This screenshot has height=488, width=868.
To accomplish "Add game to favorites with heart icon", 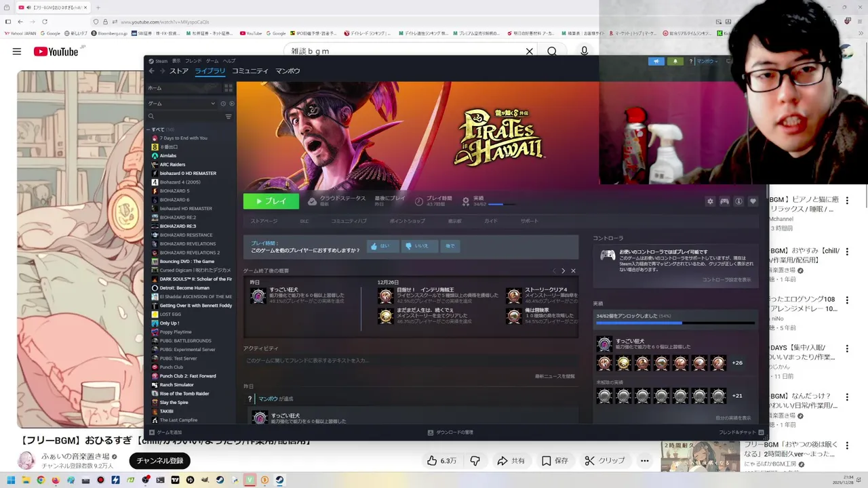I will click(753, 201).
